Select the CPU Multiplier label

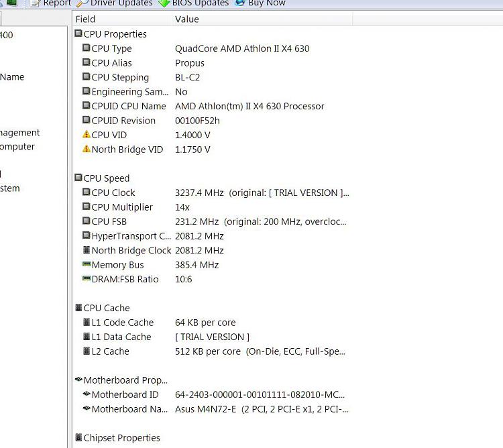tap(122, 207)
